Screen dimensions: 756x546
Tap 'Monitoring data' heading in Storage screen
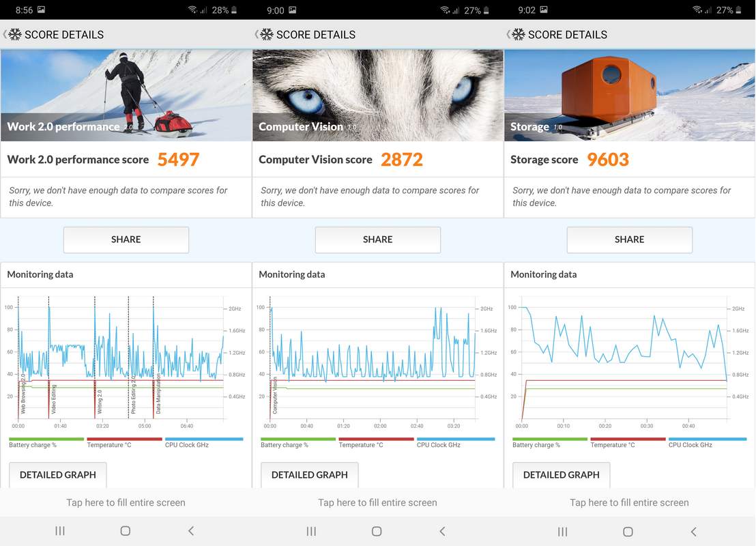543,274
